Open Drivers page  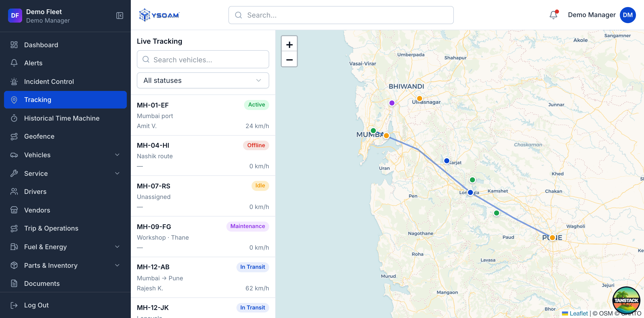coord(65,192)
